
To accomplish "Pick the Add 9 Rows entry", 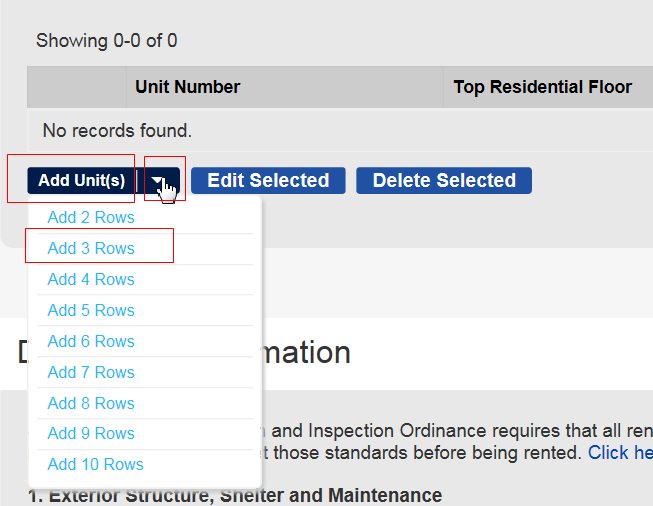I will point(91,433).
